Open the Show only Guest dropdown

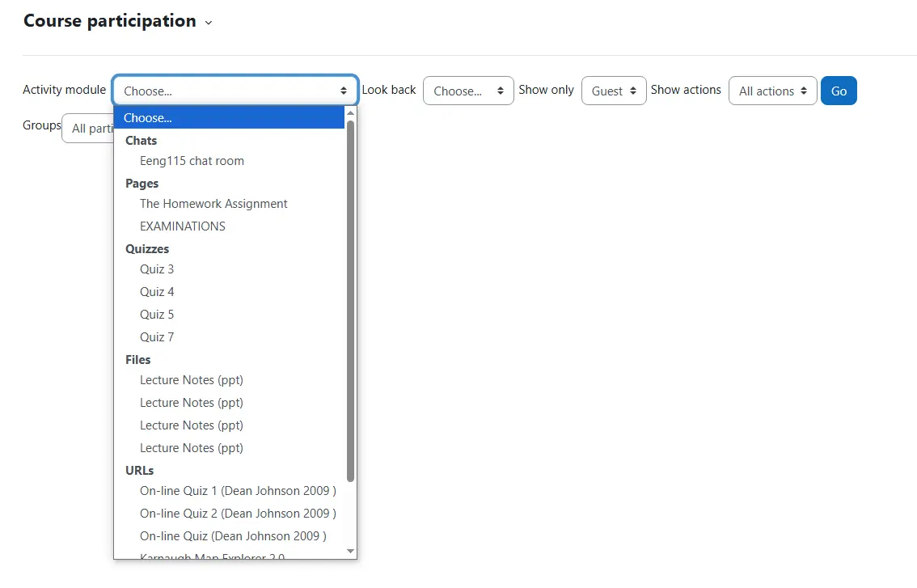614,91
